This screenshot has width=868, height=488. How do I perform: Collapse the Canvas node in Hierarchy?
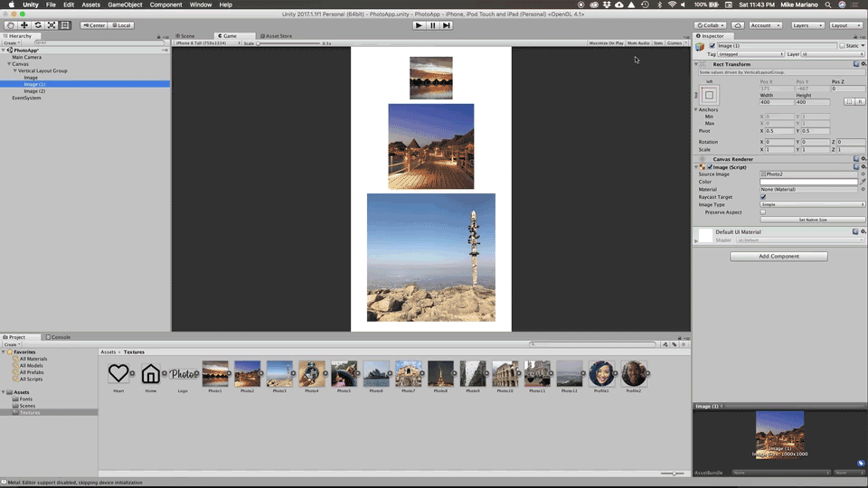tap(9, 64)
